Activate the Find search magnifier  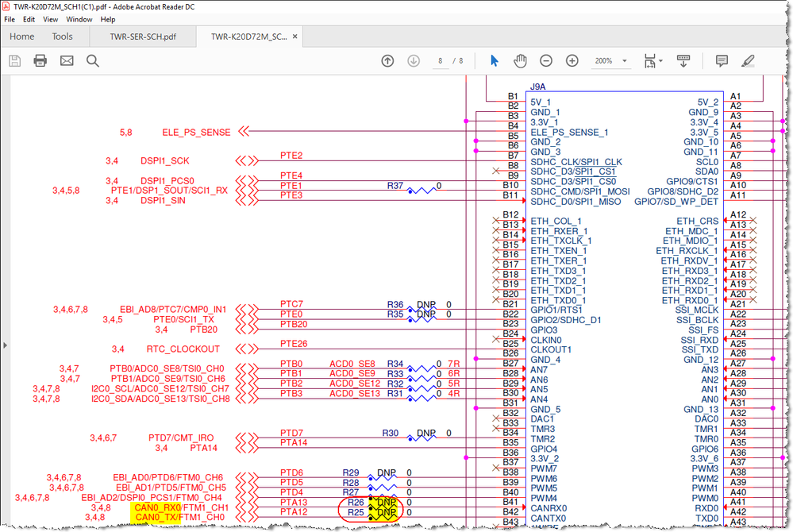92,60
